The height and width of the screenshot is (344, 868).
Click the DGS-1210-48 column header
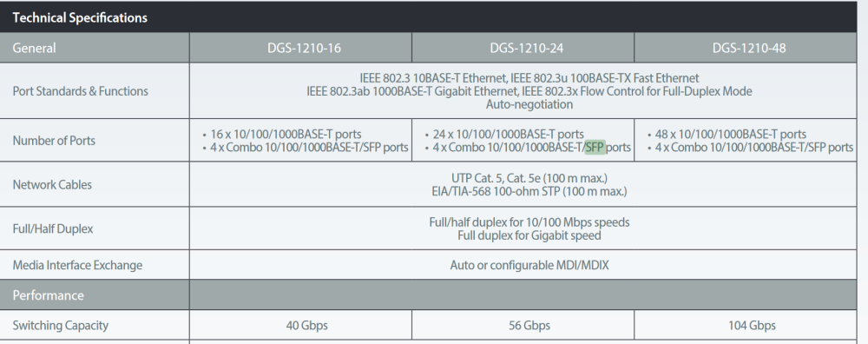(748, 48)
